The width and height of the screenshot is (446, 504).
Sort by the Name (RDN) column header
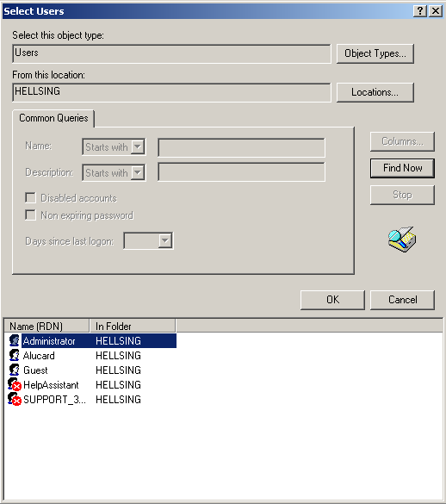point(46,326)
